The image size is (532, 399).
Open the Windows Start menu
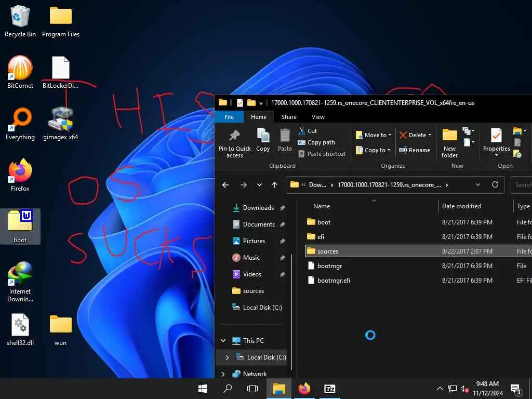(x=203, y=389)
